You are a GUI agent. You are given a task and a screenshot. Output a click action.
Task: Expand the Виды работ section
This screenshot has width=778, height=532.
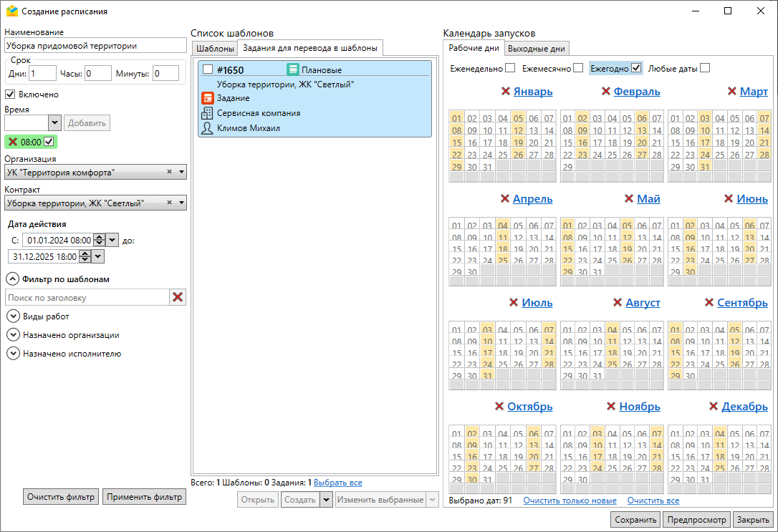pos(13,316)
